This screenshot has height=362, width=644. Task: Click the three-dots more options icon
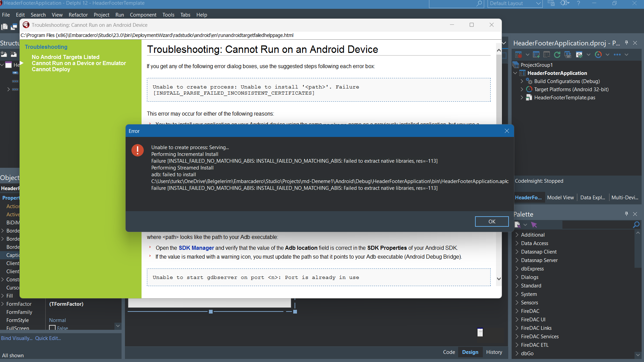coord(617,55)
